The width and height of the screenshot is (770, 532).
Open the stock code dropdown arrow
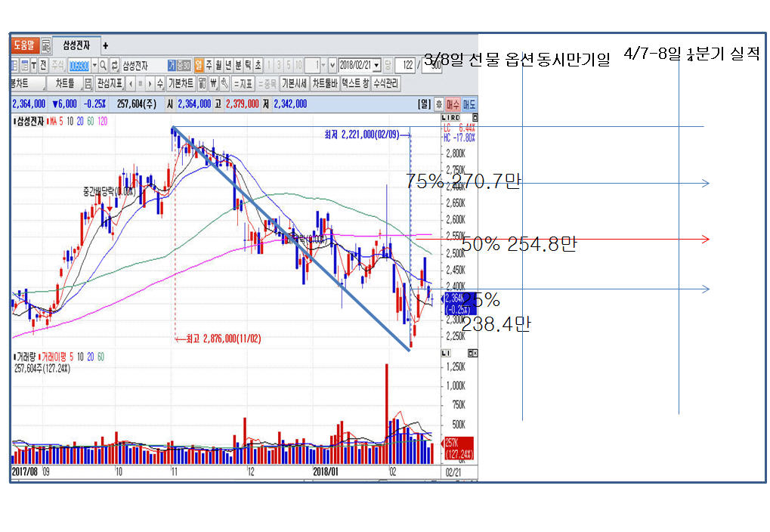pyautogui.click(x=94, y=65)
